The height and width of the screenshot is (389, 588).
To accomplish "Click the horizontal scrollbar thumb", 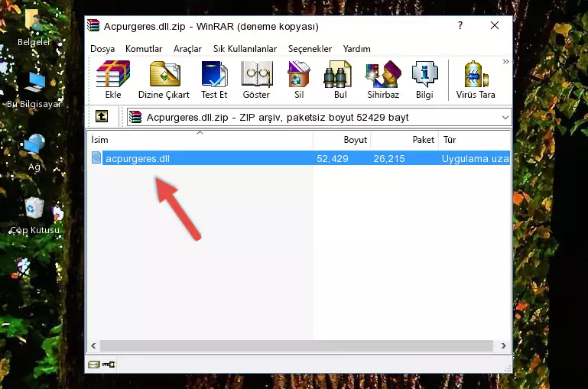I will pyautogui.click(x=296, y=345).
